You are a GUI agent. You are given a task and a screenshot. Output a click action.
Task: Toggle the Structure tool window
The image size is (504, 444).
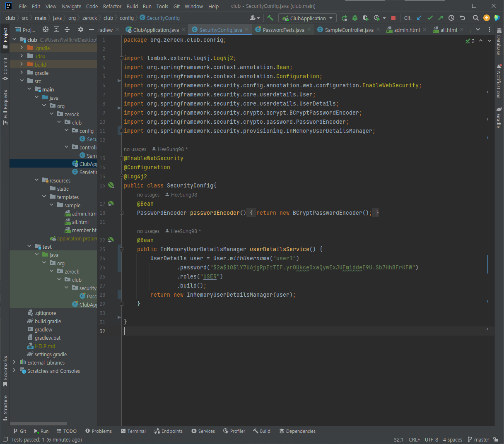5,408
